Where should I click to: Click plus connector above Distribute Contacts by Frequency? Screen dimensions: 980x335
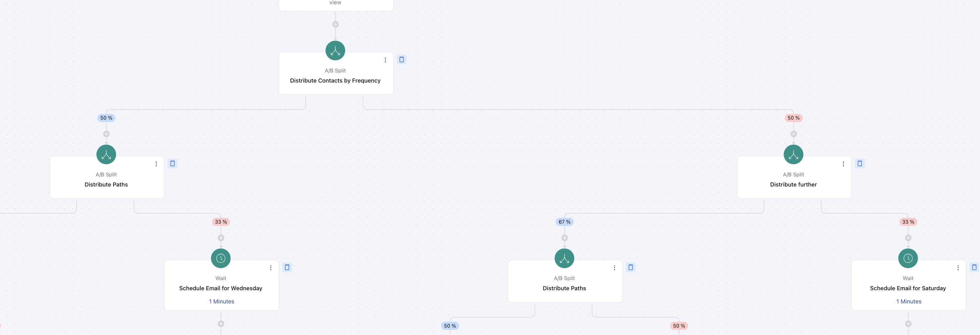[x=335, y=24]
